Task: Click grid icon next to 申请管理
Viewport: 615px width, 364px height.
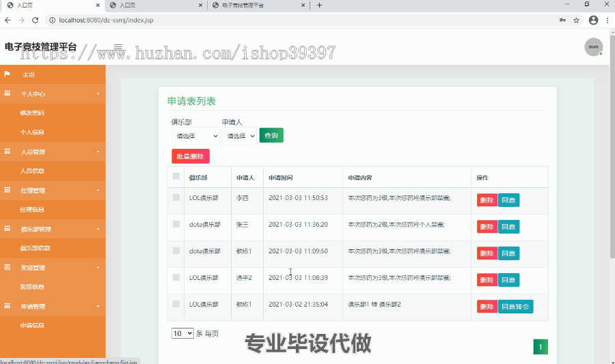Action: [7, 306]
